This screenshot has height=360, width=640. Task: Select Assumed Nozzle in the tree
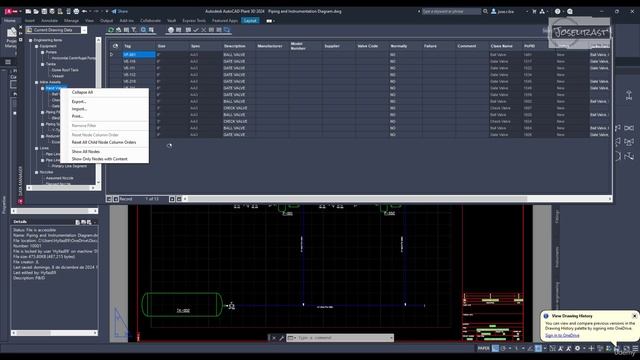(x=60, y=178)
